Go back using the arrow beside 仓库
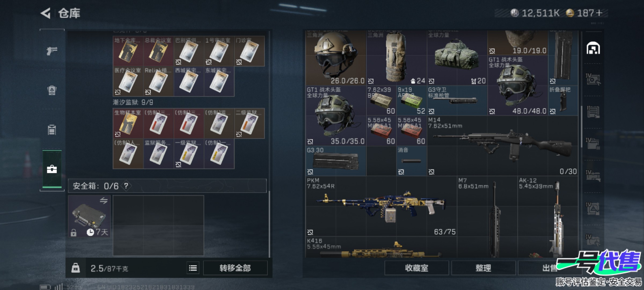This screenshot has width=644, height=290. click(x=46, y=13)
